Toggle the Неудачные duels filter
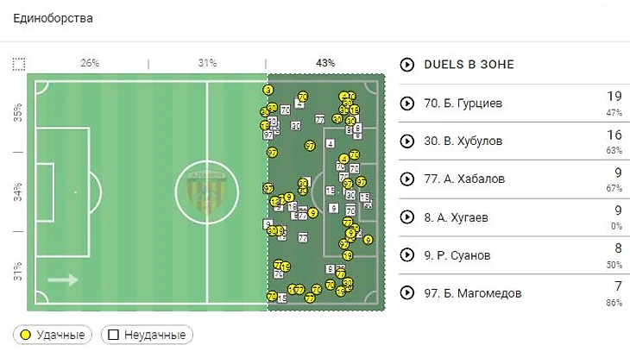Image resolution: width=630 pixels, height=364 pixels. pyautogui.click(x=147, y=335)
